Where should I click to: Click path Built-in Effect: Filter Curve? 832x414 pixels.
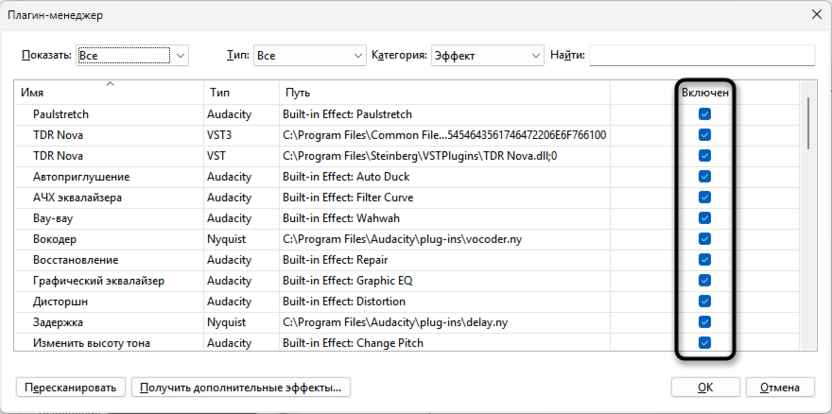(x=348, y=197)
